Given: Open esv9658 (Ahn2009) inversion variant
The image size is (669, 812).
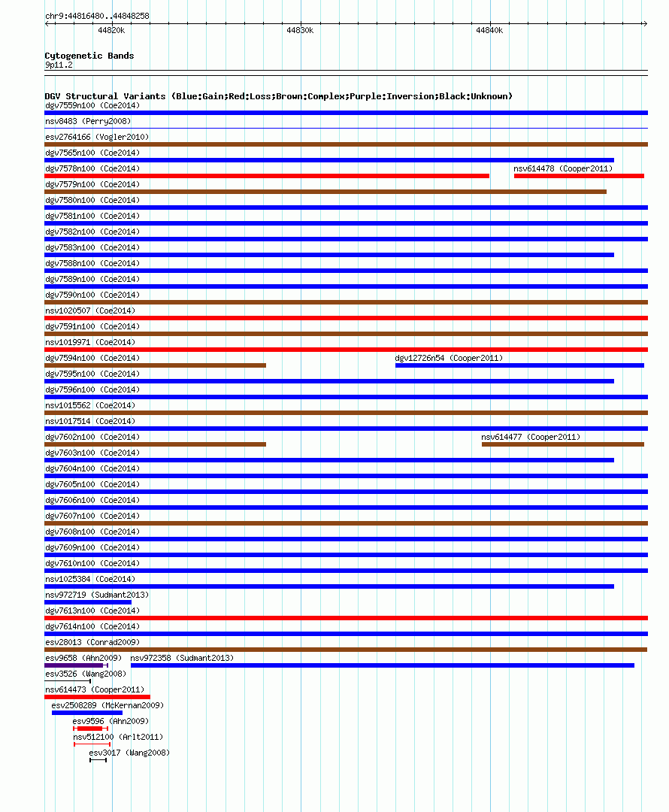Looking at the screenshot, I should click(x=83, y=658).
